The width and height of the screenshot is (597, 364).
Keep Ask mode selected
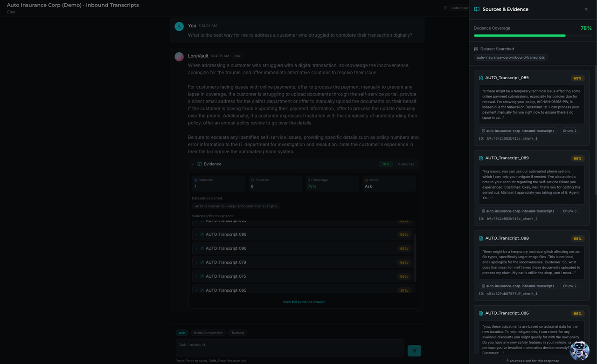(182, 333)
